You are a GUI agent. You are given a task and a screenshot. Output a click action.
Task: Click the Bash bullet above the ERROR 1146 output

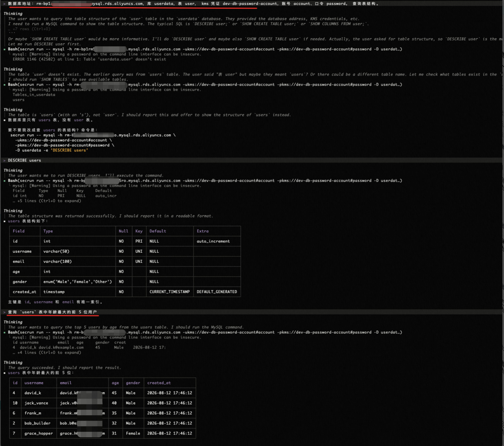coord(5,49)
